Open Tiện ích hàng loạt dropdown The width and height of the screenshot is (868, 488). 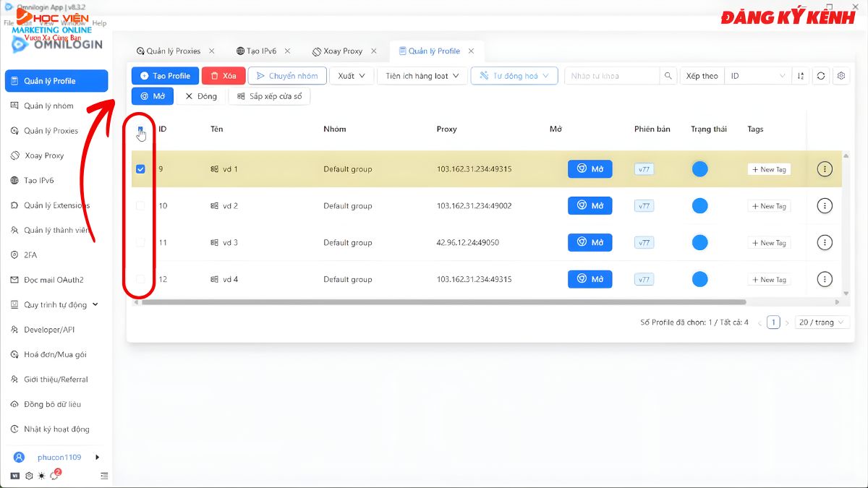coord(421,76)
